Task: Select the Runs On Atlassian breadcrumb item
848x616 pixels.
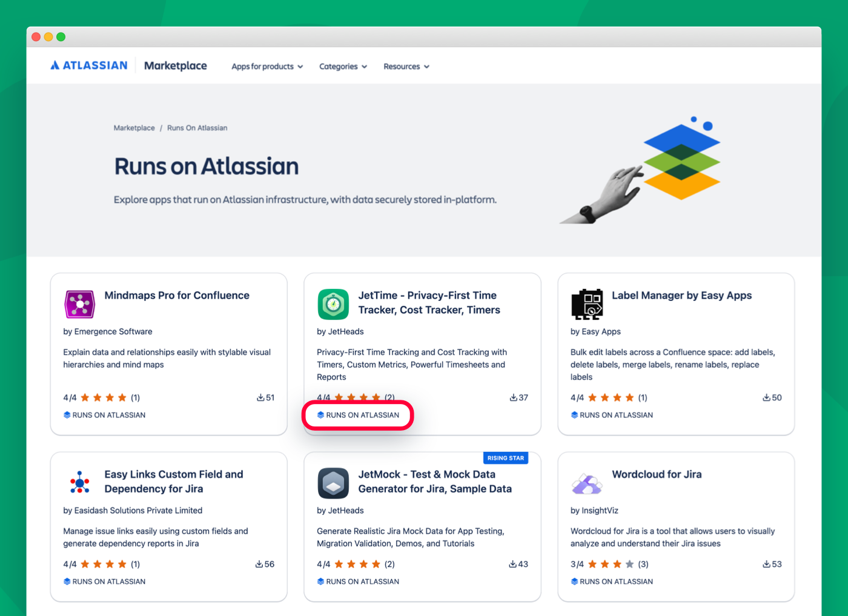Action: pos(197,128)
